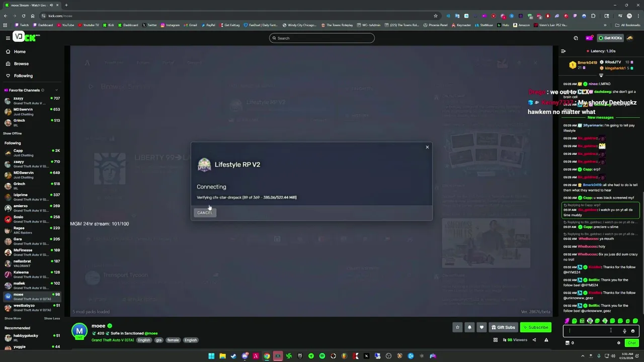
Task: Expand the gift leaderboard chevron in chat
Action: coord(601,75)
